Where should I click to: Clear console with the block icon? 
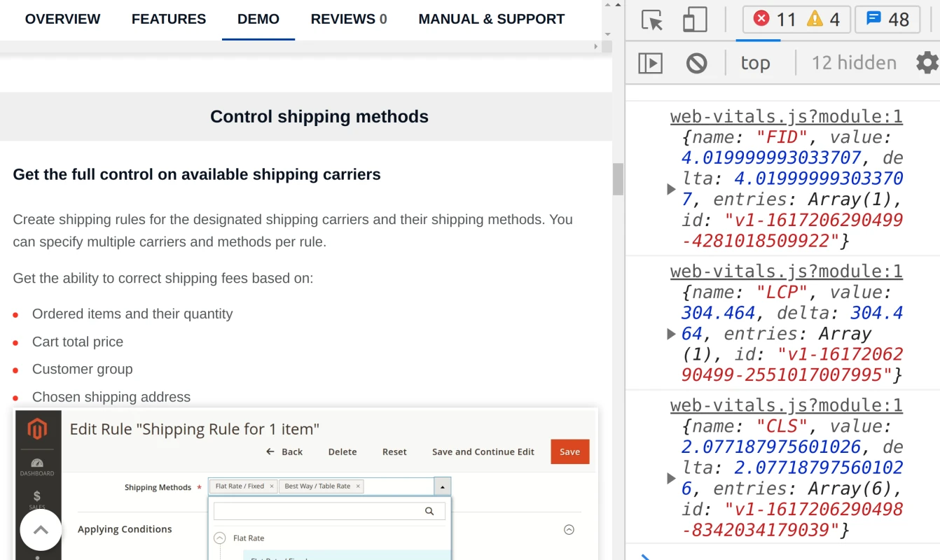click(696, 64)
